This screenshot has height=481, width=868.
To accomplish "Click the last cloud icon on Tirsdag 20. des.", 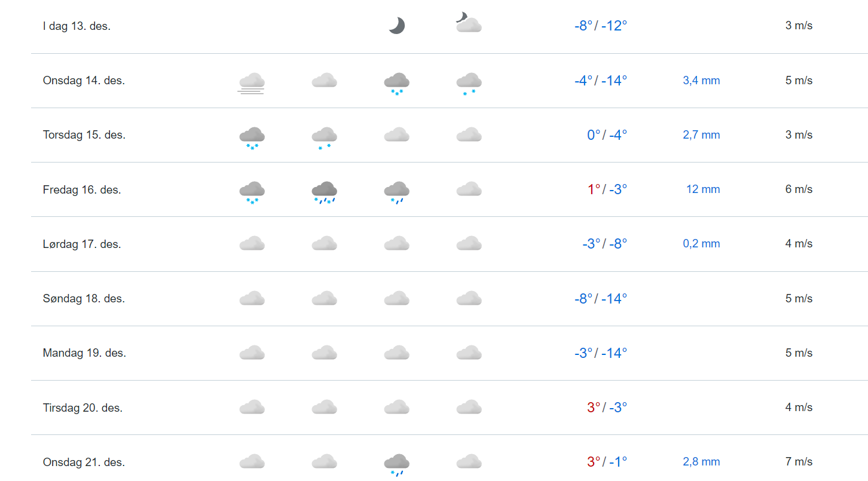I will pyautogui.click(x=469, y=407).
